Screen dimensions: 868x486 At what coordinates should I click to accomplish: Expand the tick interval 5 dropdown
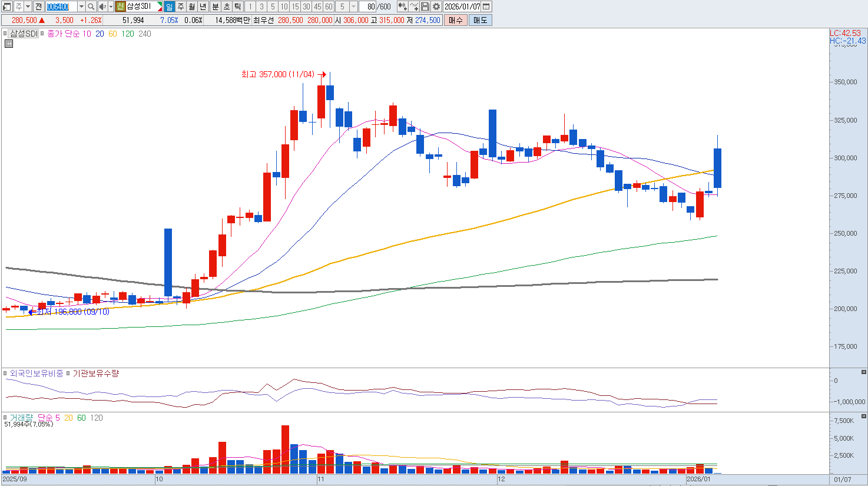pos(353,6)
